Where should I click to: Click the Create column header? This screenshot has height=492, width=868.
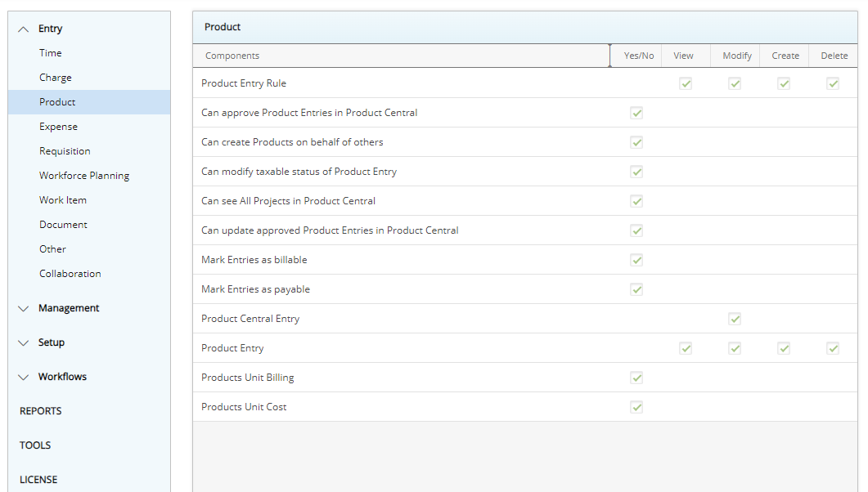click(x=785, y=56)
